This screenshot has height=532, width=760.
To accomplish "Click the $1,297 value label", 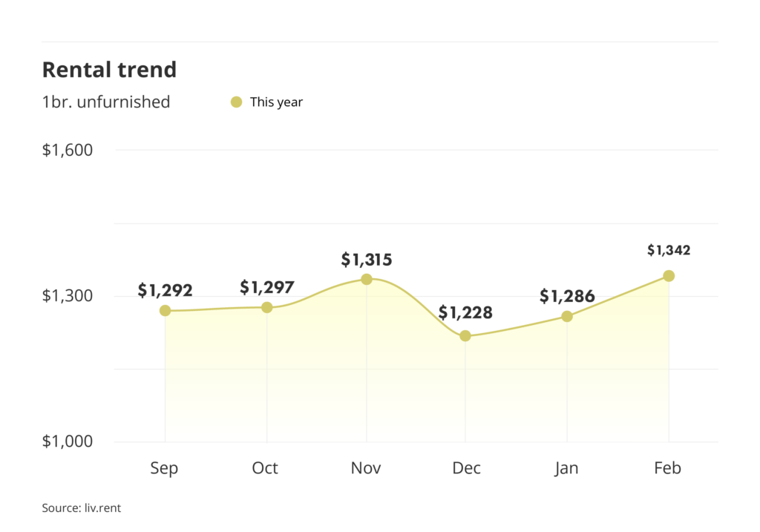I will (x=267, y=287).
